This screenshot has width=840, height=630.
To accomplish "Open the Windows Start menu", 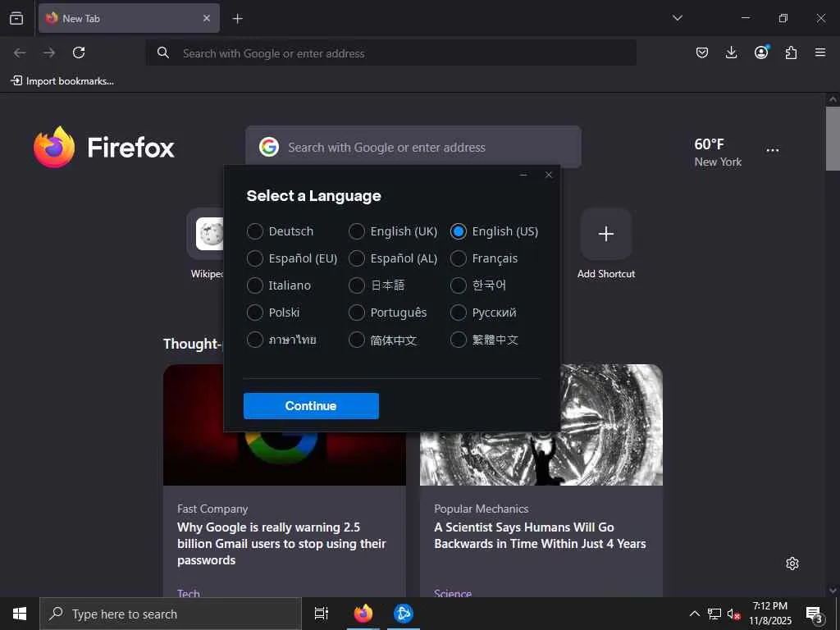I will point(20,614).
